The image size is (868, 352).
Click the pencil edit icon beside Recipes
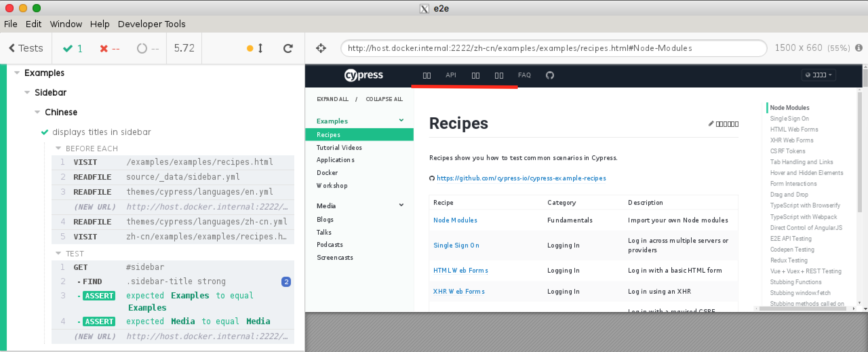pyautogui.click(x=711, y=124)
